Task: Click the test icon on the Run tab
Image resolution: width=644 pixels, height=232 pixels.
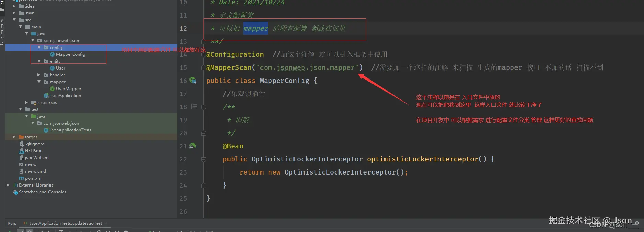Action: coord(25,223)
